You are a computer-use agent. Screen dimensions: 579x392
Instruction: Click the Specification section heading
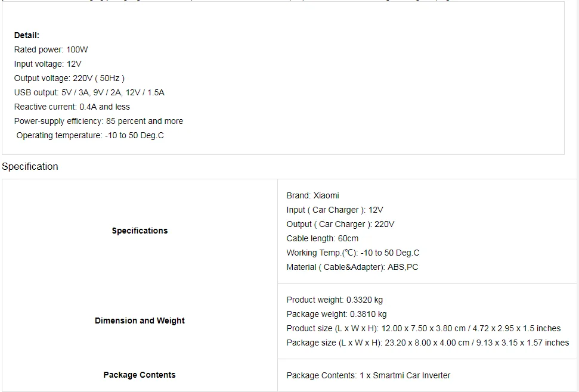click(x=30, y=167)
